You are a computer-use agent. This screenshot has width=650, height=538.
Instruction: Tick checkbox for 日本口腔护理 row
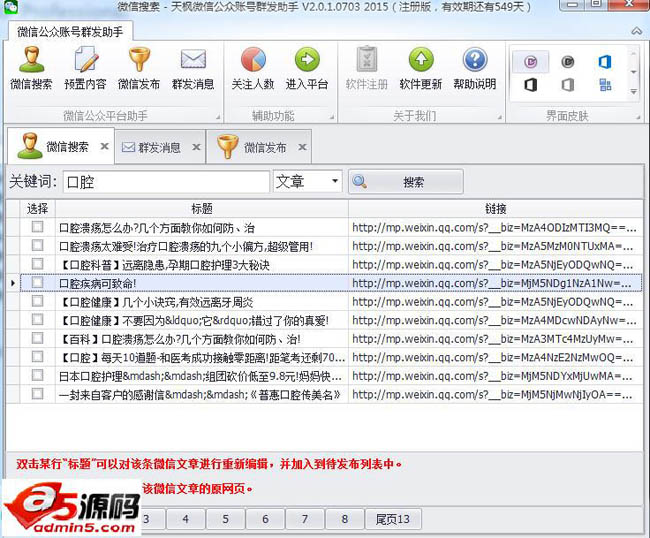click(37, 375)
